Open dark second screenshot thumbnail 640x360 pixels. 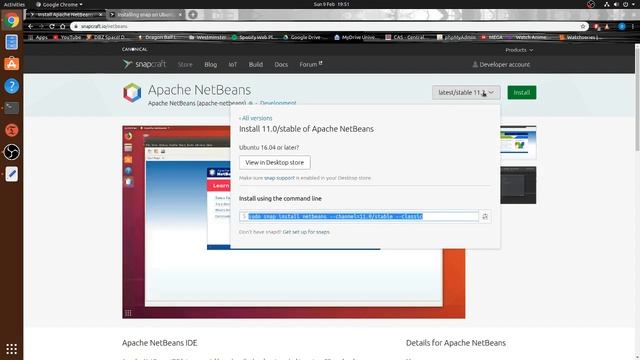(518, 185)
